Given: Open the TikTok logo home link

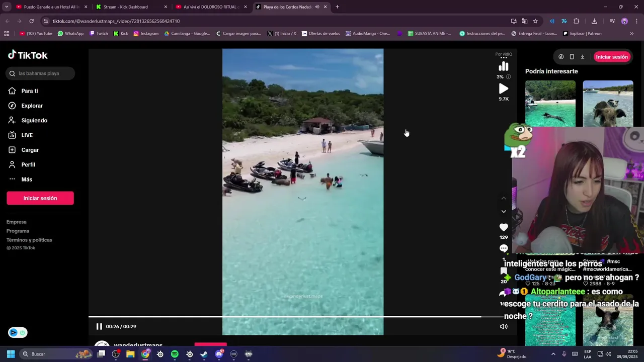Looking at the screenshot, I should tap(28, 55).
